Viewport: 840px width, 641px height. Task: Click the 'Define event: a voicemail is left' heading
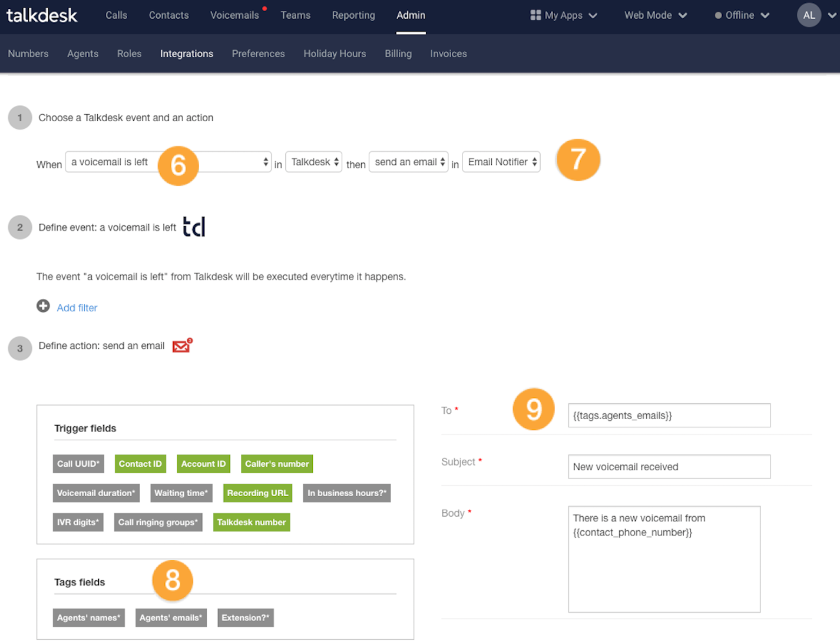click(107, 228)
